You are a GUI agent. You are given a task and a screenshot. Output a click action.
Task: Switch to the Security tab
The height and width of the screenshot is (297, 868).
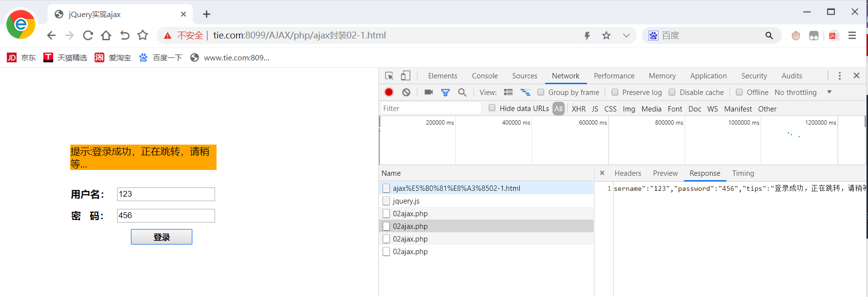[x=754, y=75]
